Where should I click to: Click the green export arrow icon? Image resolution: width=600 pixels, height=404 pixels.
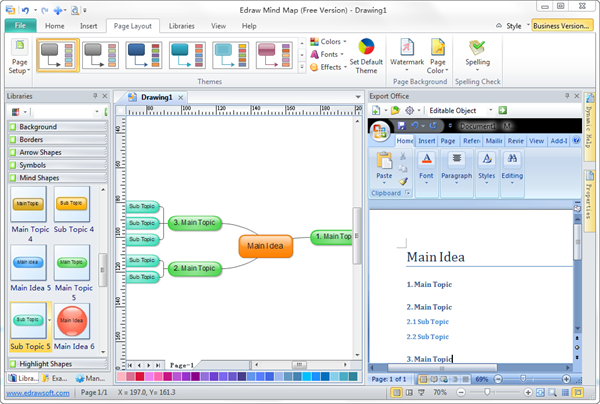pos(502,111)
